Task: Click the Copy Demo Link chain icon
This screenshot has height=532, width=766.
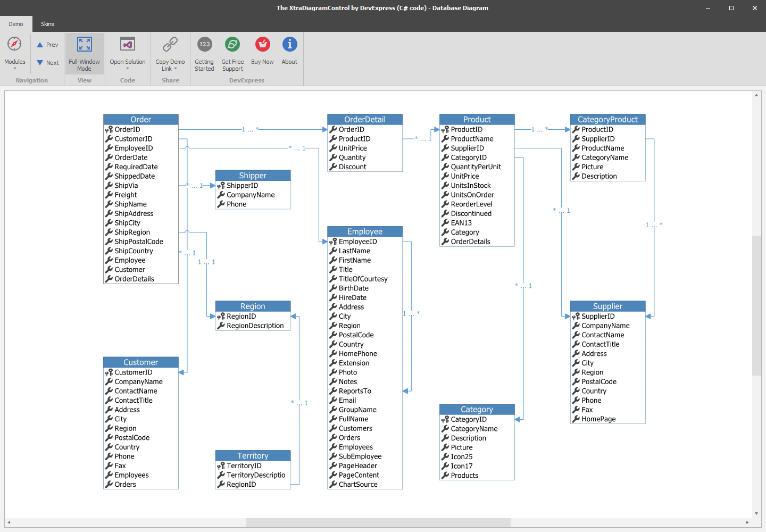Action: (x=170, y=44)
